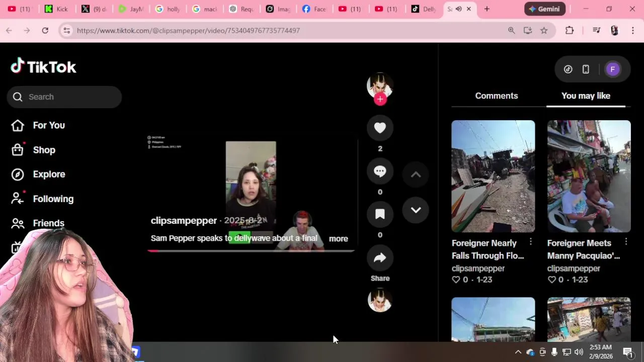Switch to the X browser tab
This screenshot has height=362, width=644.
[x=94, y=9]
